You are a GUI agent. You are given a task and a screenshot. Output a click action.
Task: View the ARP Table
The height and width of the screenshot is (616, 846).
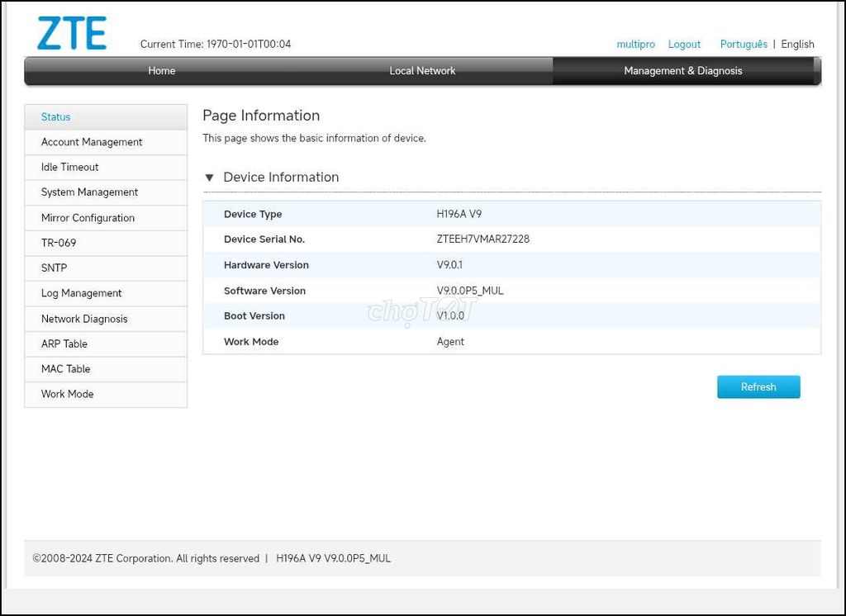click(x=106, y=344)
